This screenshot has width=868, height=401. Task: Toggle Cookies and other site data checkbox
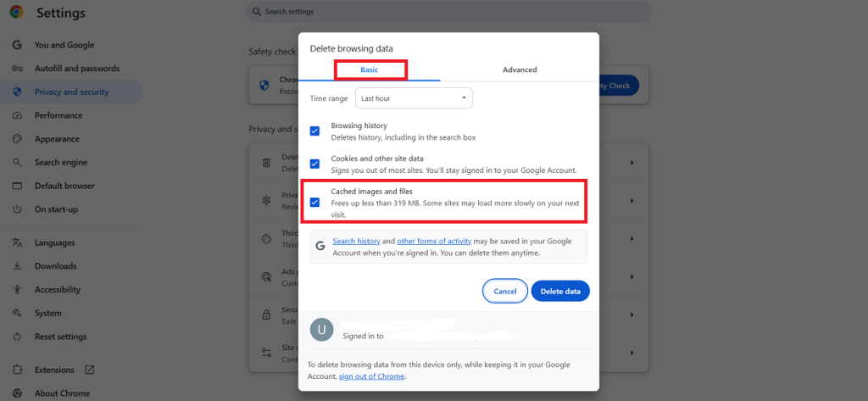[314, 164]
